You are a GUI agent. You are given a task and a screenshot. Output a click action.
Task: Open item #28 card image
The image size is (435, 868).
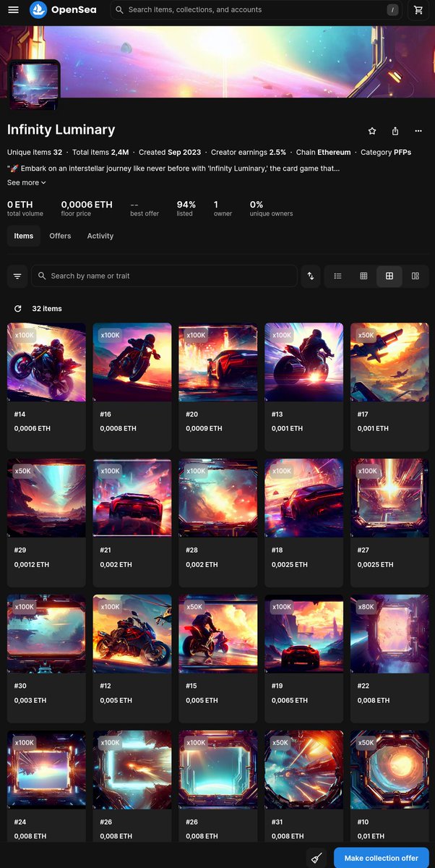pyautogui.click(x=218, y=498)
